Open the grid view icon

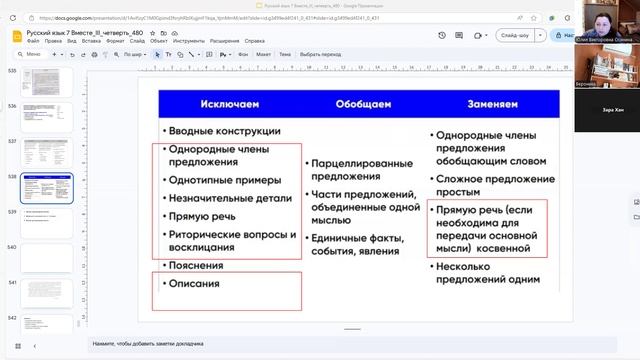18,346
